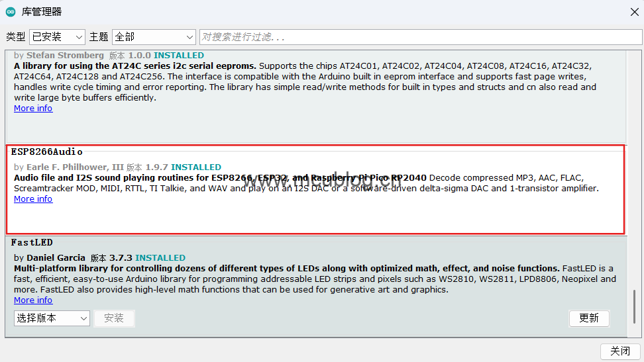Viewport: 644px width, 362px height.
Task: Click version 3.7.3 INSTALLED text
Action: [148, 258]
